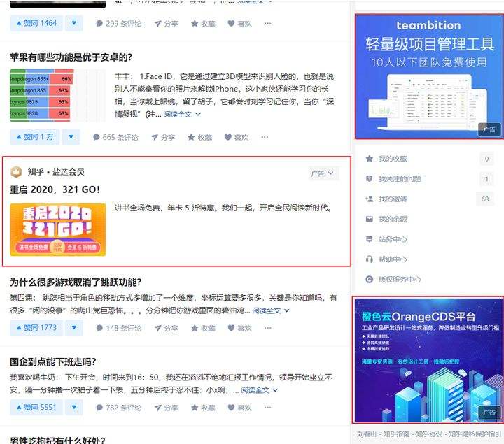Like (喜欢) the answer with 782 comments
Image resolution: width=504 pixels, height=444 pixels.
pyautogui.click(x=239, y=408)
